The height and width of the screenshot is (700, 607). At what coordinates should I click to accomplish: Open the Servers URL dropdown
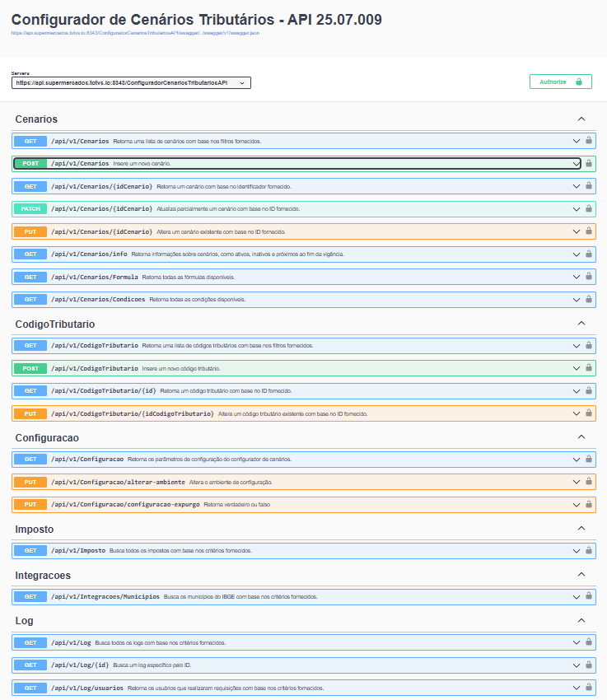(x=131, y=82)
